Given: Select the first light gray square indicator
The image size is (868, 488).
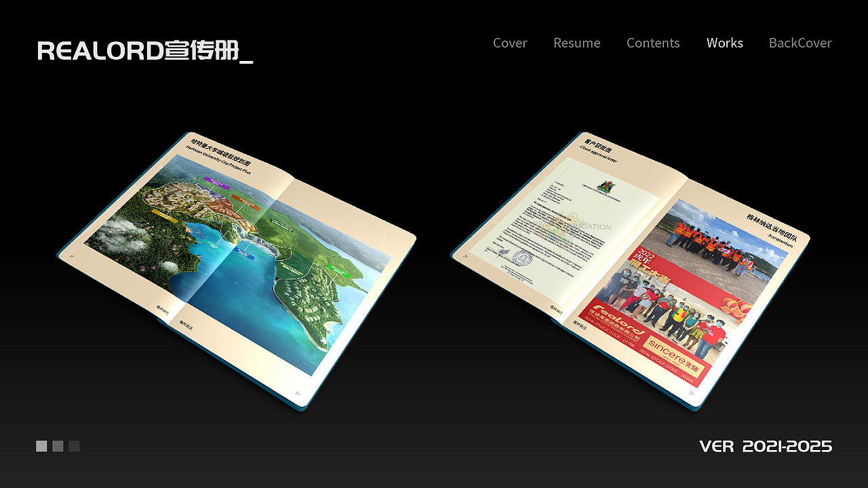Looking at the screenshot, I should 41,446.
